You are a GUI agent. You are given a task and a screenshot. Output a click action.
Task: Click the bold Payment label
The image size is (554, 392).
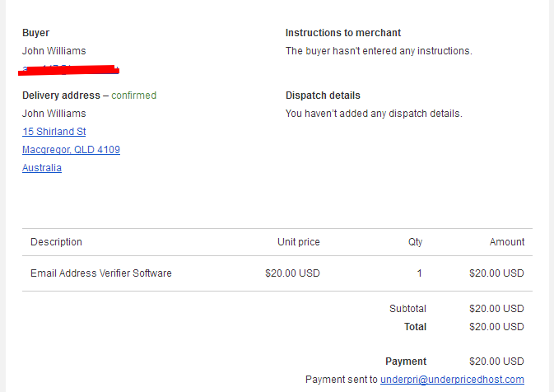point(406,362)
